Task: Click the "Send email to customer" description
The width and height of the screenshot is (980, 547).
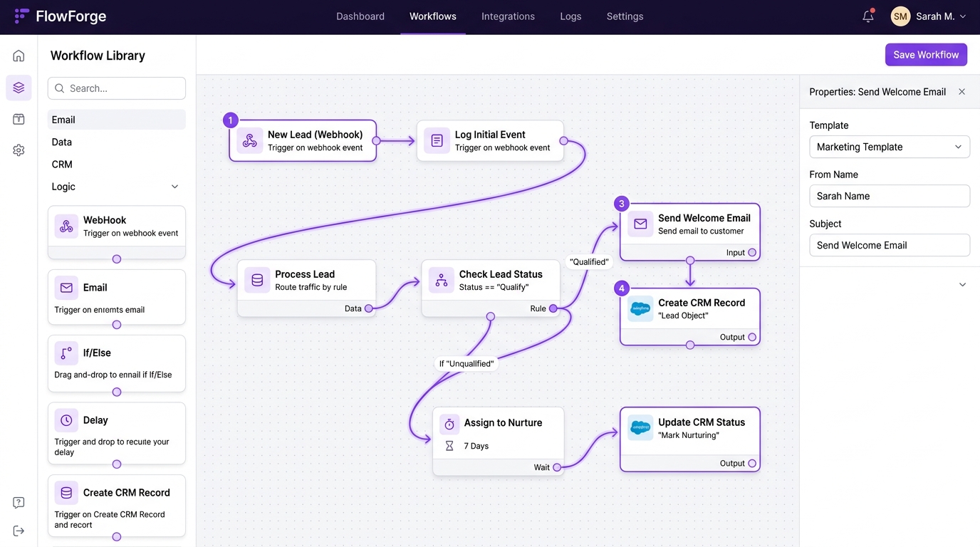Action: click(701, 231)
